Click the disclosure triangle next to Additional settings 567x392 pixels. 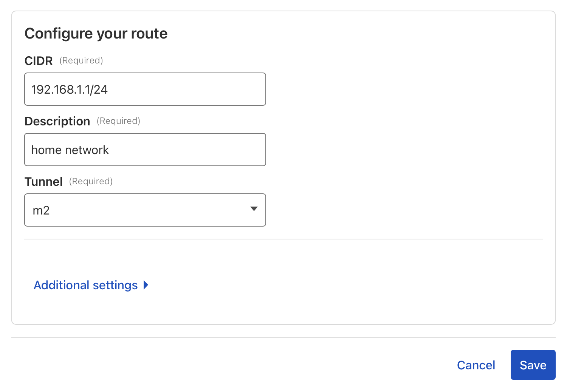(x=146, y=285)
